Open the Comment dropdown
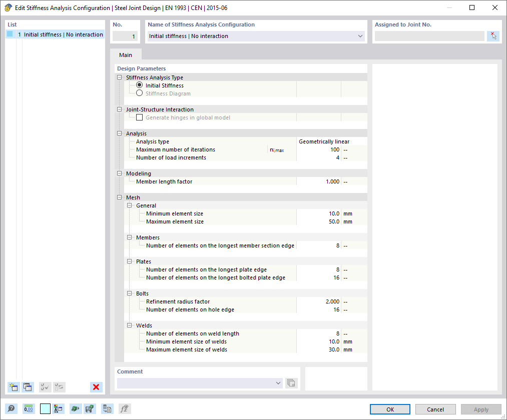 point(278,383)
